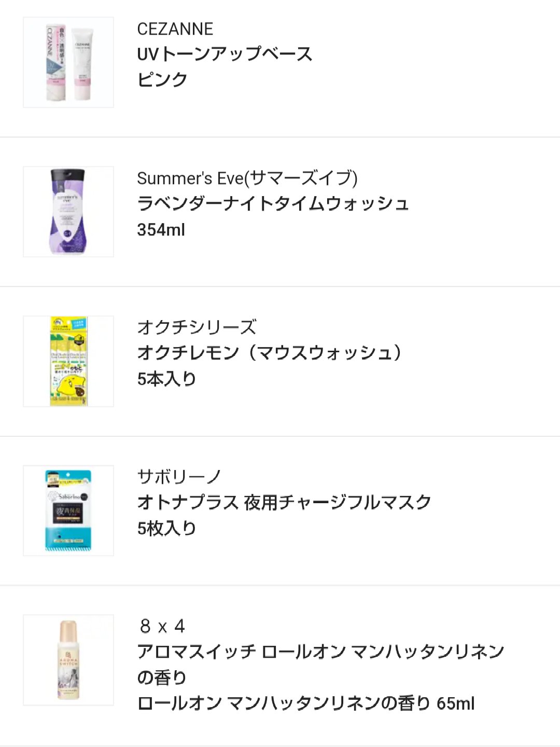
Task: Click the オクチシリーズ brand label
Action: [x=197, y=327]
